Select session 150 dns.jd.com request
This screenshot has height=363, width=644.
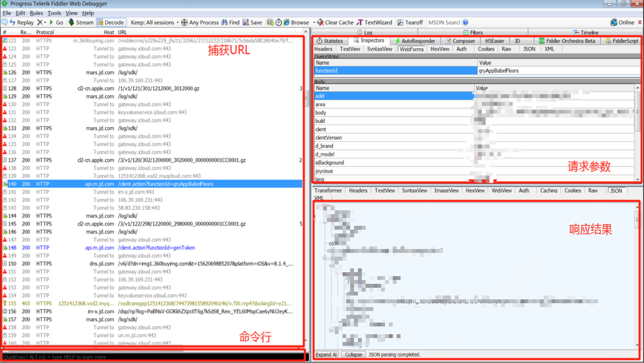[152, 264]
